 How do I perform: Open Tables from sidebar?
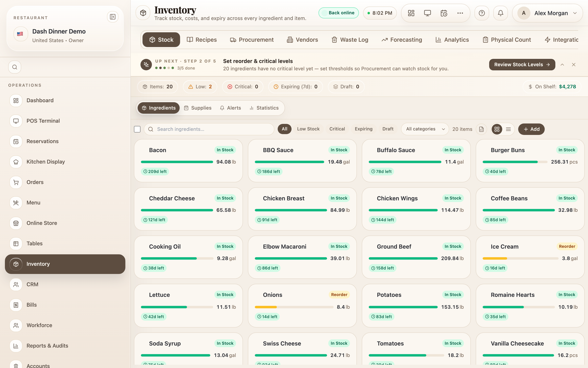tap(65, 244)
